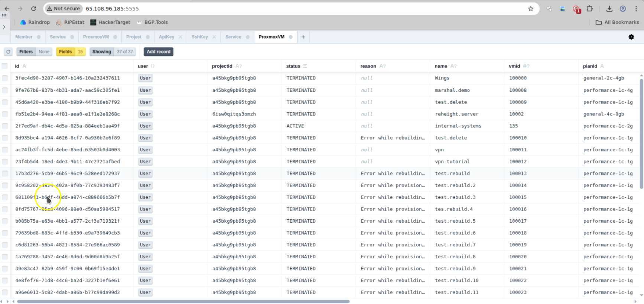Select the checkbox for internal-systems row
This screenshot has width=644, height=304.
pyautogui.click(x=5, y=126)
